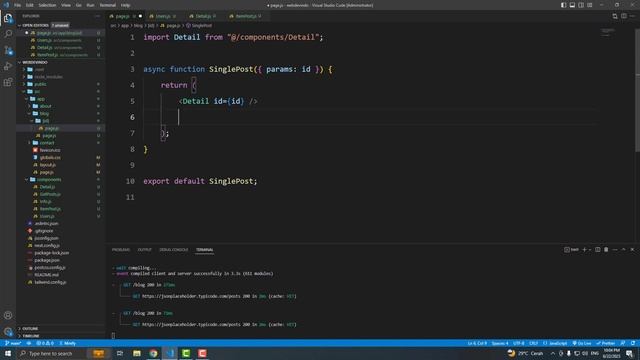
Task: Click the minimap code preview
Action: click(x=608, y=32)
